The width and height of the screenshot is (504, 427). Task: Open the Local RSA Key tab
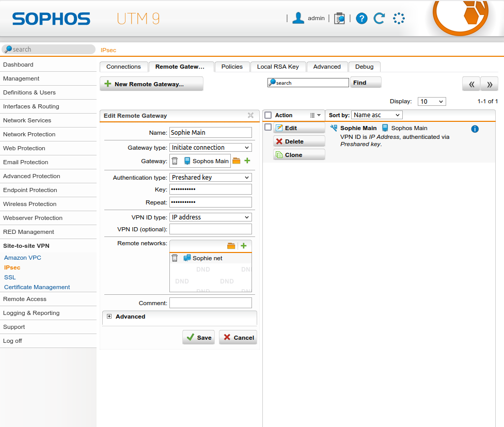point(278,67)
